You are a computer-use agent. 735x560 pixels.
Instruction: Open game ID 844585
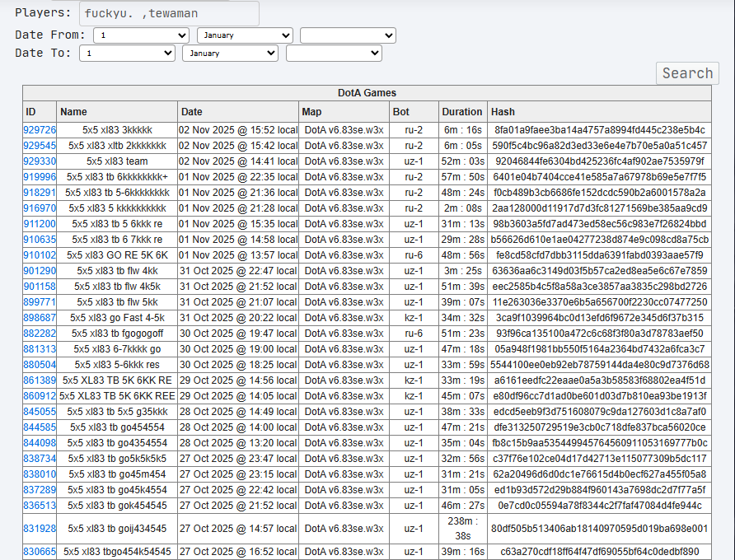[x=40, y=427]
